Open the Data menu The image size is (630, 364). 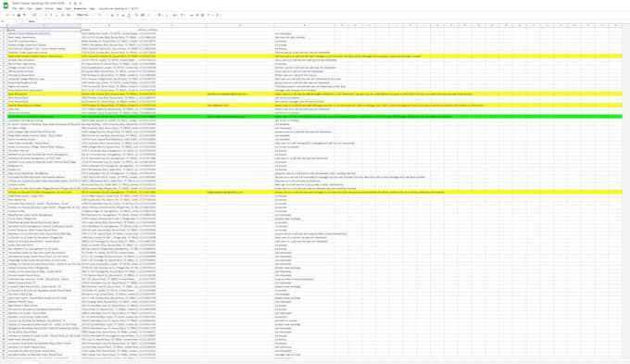[58, 8]
